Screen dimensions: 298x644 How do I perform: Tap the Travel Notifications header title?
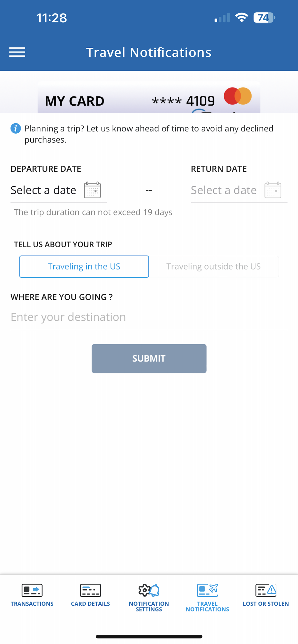(x=149, y=52)
